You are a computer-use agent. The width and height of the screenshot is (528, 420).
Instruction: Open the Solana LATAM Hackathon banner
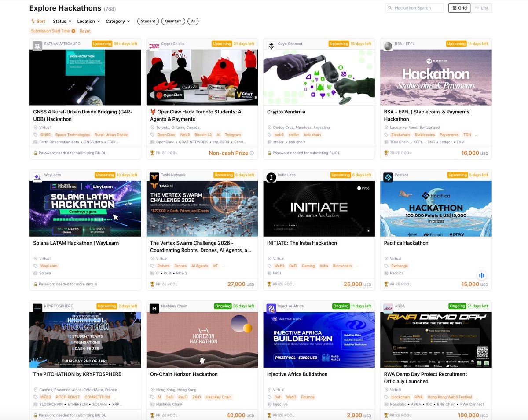tap(85, 208)
